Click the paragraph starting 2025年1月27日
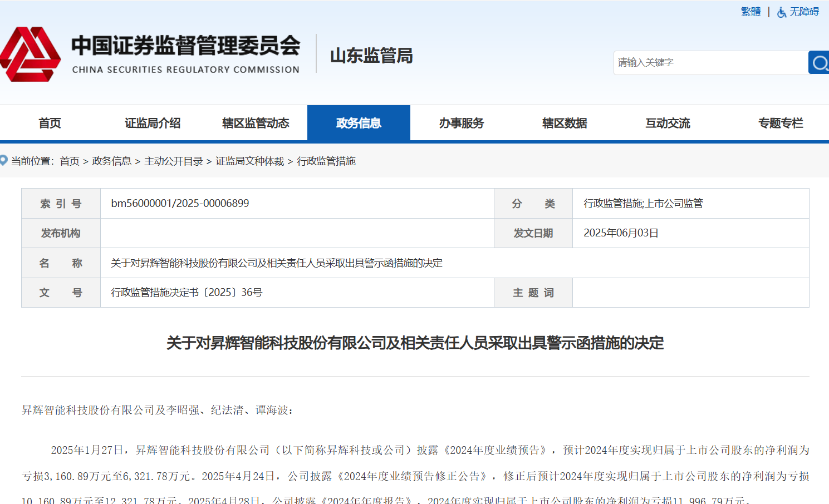Viewport: 829px width, 504px height. [x=415, y=476]
